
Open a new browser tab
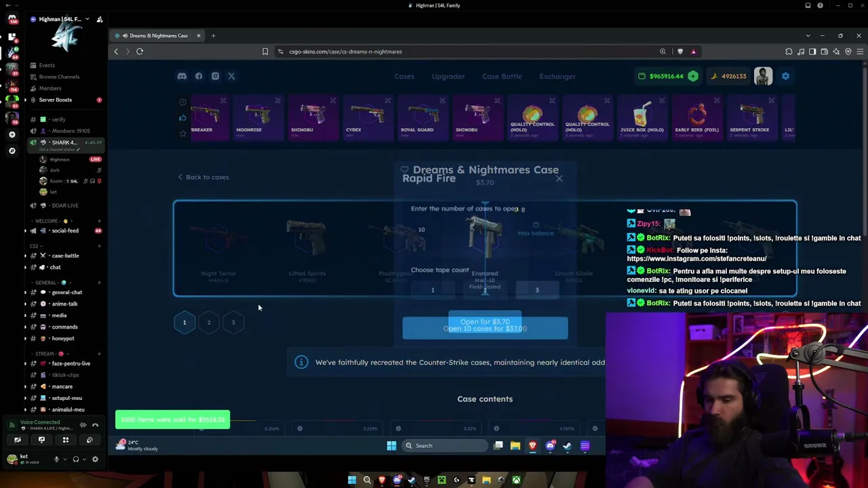pyautogui.click(x=213, y=36)
